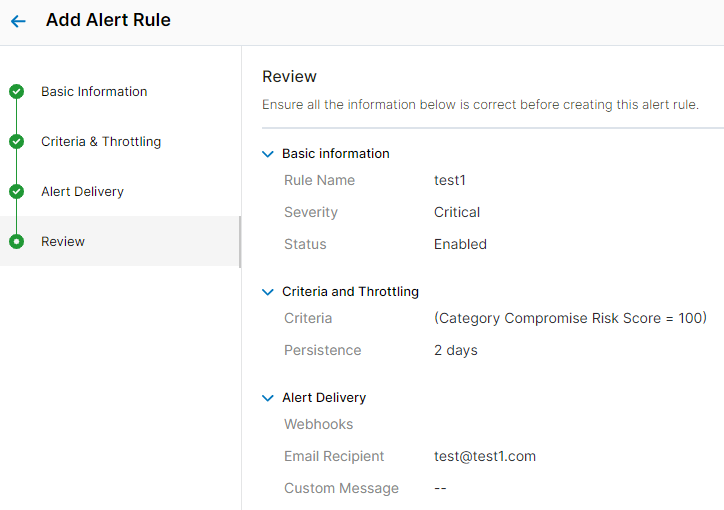724x510 pixels.
Task: Open the Criteria & Throttling step
Action: pos(101,142)
